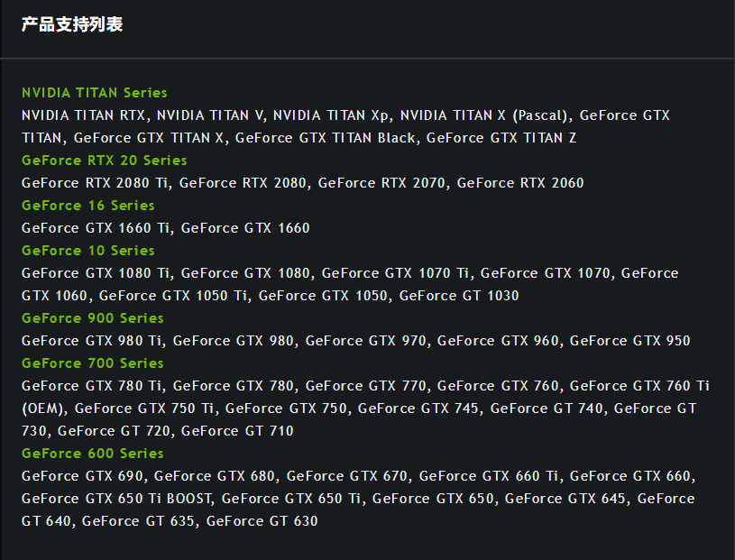Select the GeForce GT 1030 entry

[459, 296]
